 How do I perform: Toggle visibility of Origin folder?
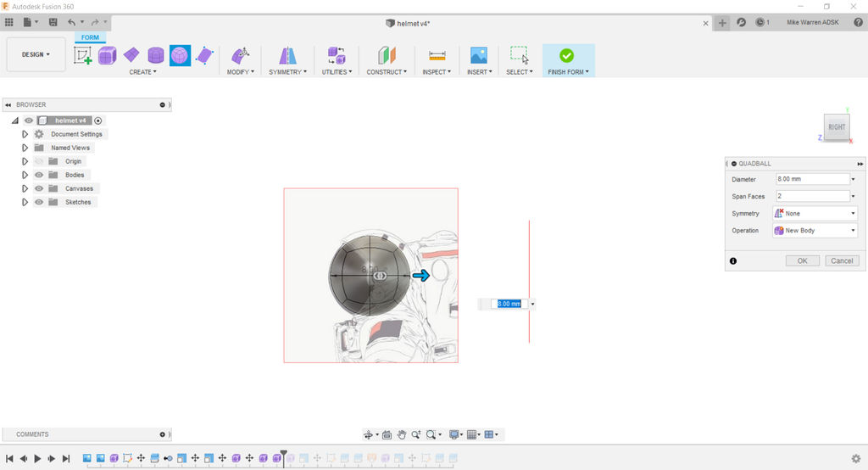tap(39, 161)
